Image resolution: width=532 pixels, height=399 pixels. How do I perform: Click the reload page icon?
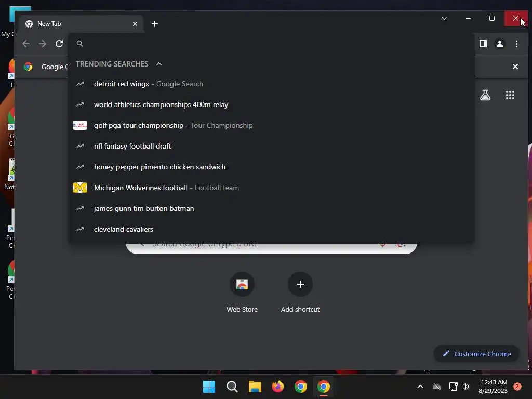[59, 44]
